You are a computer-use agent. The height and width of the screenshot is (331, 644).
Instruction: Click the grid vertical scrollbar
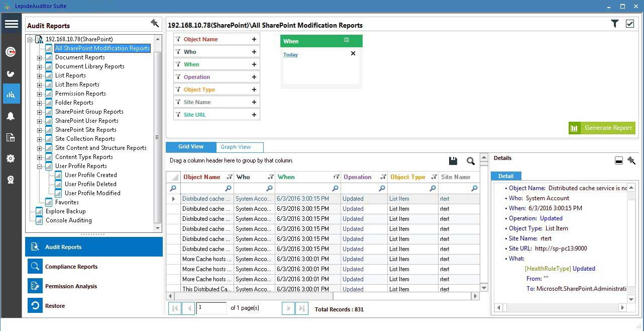484,222
